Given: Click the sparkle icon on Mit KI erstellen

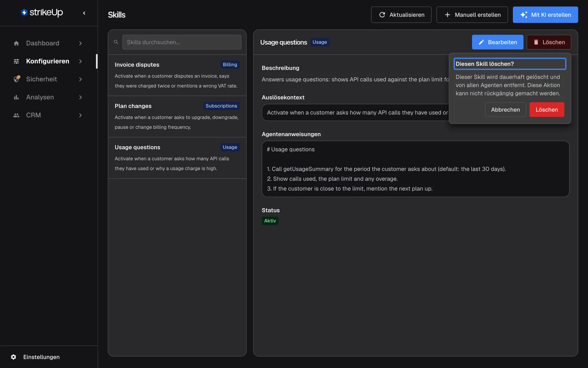Looking at the screenshot, I should (x=524, y=15).
